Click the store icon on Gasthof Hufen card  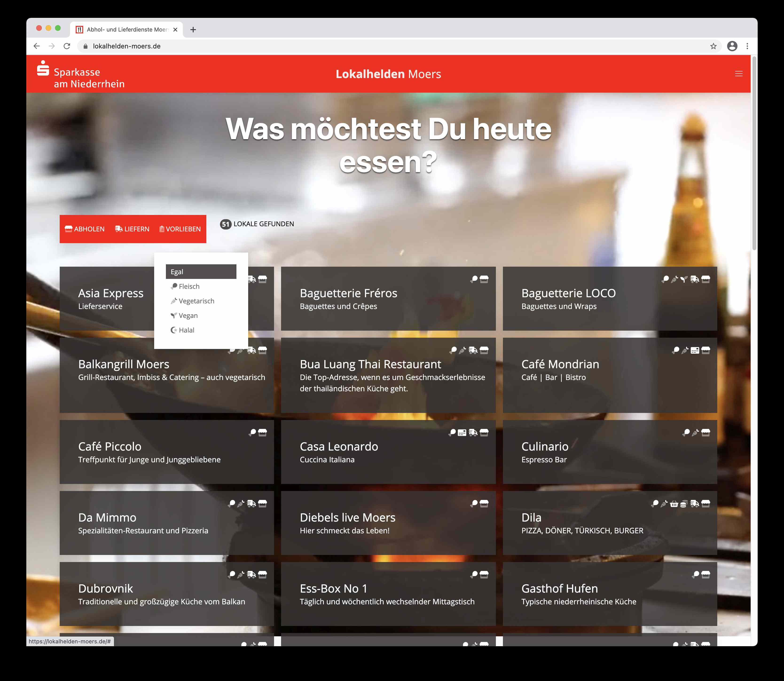(x=706, y=575)
